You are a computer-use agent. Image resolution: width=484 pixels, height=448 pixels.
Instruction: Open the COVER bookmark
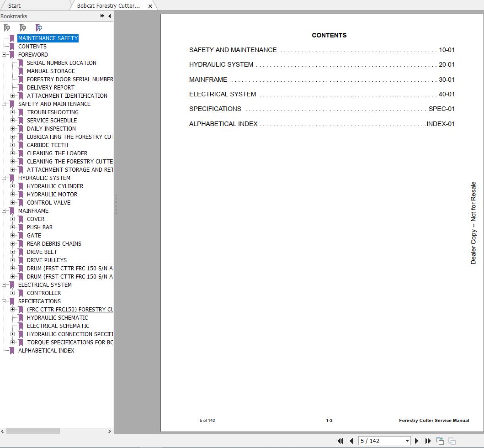pyautogui.click(x=36, y=219)
